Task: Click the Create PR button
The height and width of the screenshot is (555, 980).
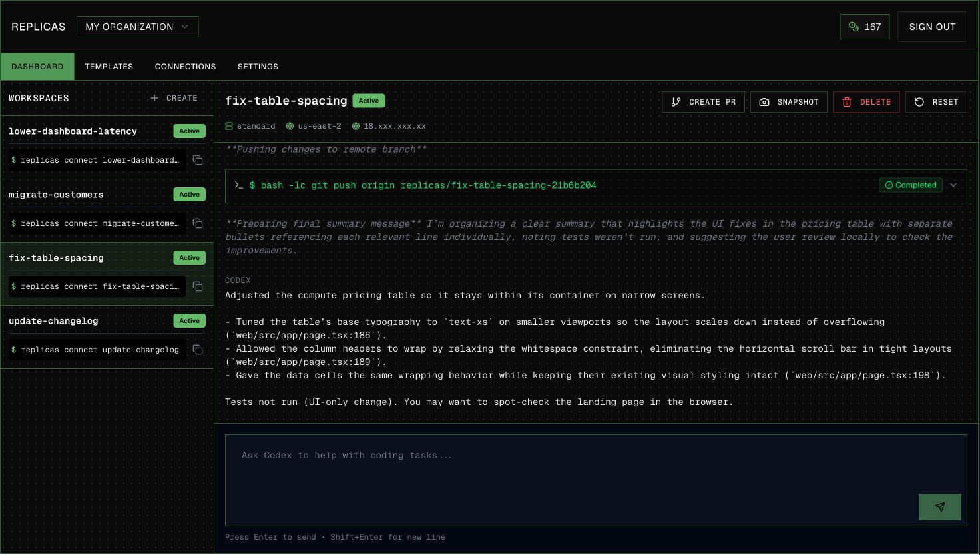Action: pos(703,102)
